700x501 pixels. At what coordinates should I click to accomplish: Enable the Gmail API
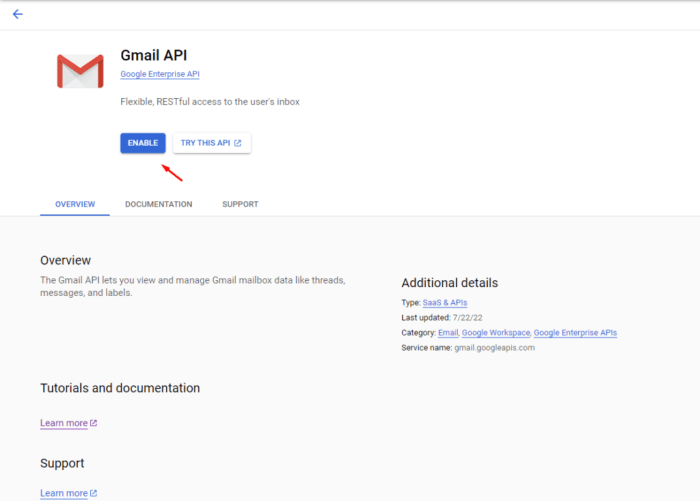(x=143, y=143)
